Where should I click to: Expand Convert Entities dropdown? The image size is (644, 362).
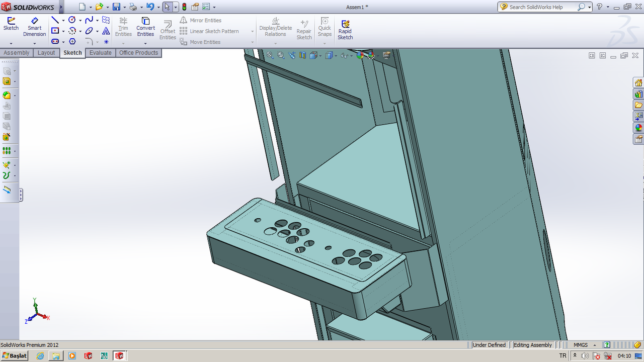(x=145, y=43)
